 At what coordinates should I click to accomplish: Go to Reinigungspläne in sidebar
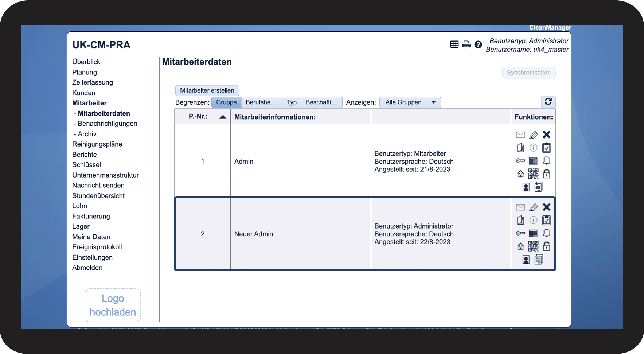pyautogui.click(x=97, y=144)
